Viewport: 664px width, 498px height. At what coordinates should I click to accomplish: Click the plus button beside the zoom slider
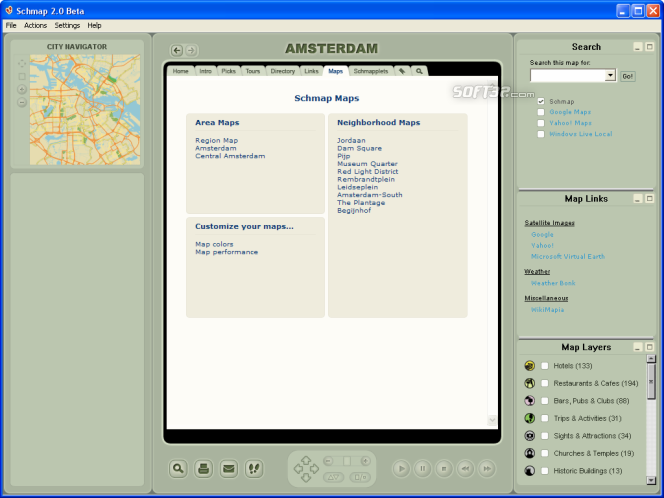pyautogui.click(x=365, y=461)
